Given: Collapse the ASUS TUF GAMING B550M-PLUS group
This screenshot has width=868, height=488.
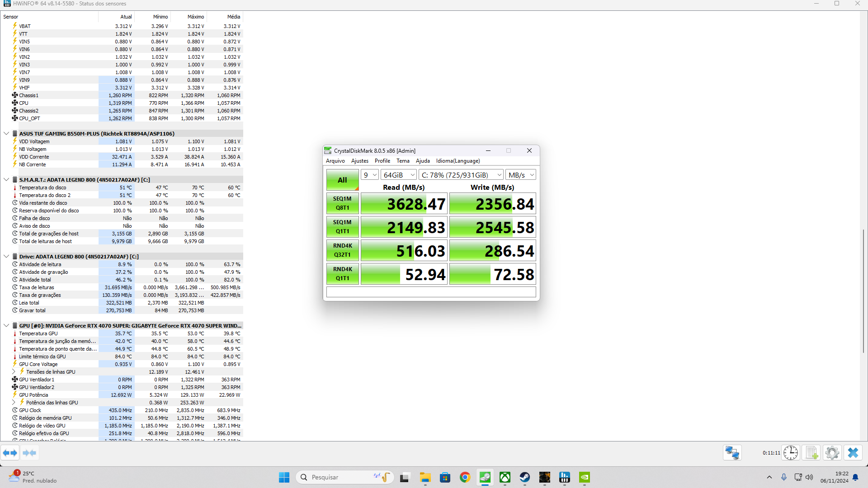Looking at the screenshot, I should (x=6, y=134).
